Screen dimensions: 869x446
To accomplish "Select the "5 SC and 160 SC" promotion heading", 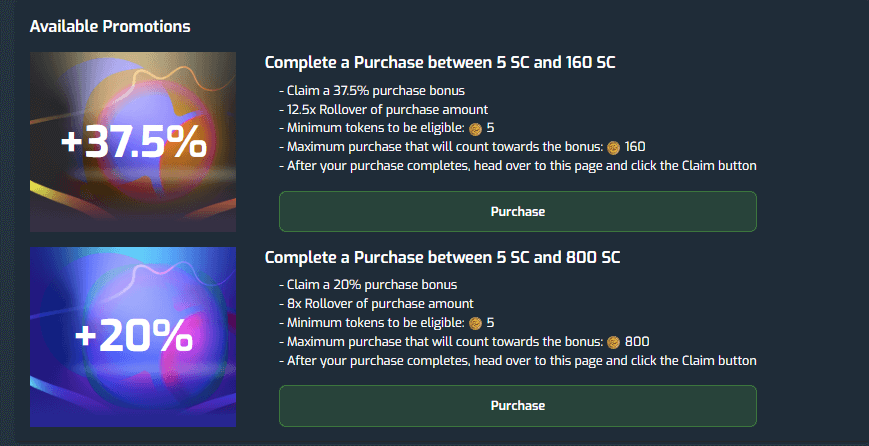I will click(439, 63).
